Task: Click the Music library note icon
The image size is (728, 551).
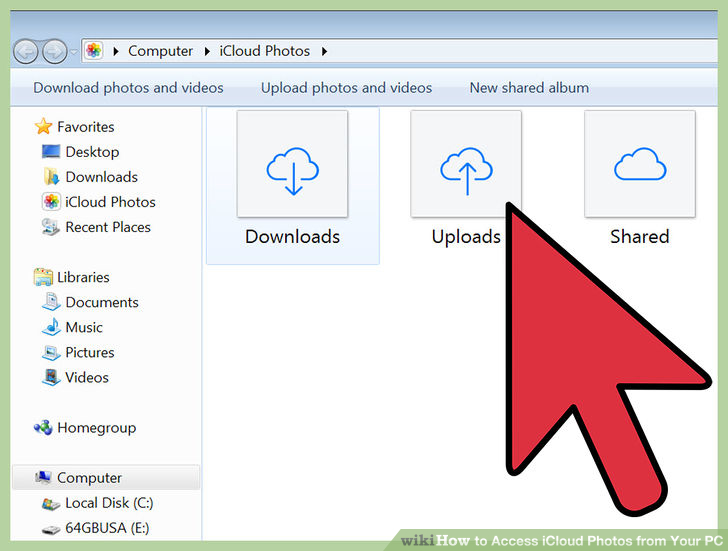Action: [51, 327]
